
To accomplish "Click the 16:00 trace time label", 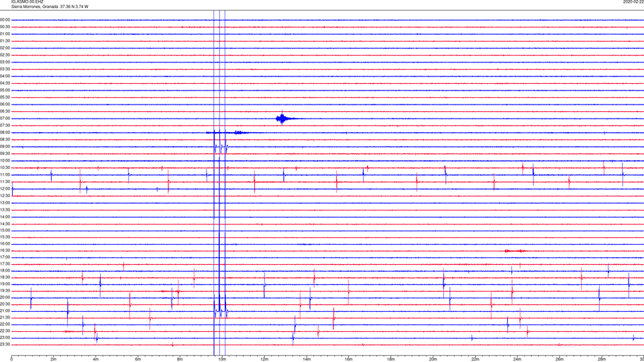I will (x=5, y=244).
